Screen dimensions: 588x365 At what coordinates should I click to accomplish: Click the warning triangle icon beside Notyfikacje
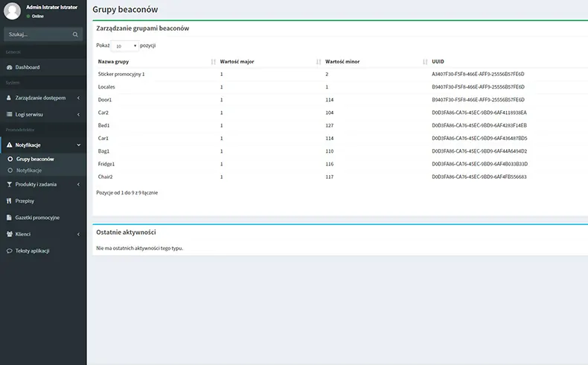click(9, 145)
